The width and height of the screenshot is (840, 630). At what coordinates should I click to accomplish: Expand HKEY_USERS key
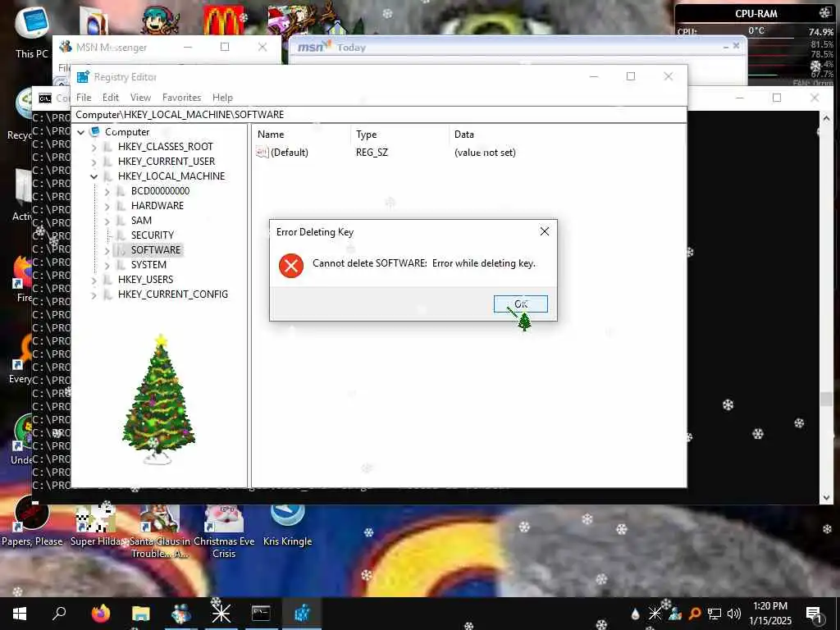pos(94,280)
